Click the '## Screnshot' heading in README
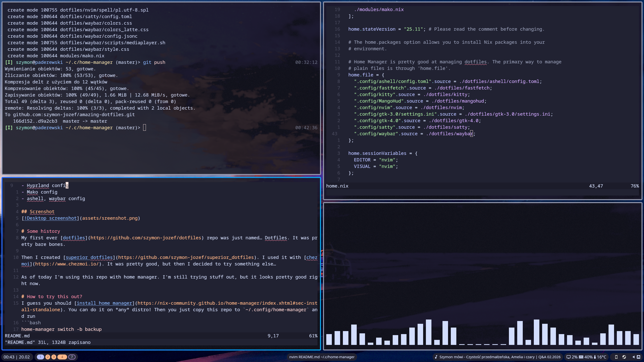This screenshot has width=644, height=362. click(38, 211)
